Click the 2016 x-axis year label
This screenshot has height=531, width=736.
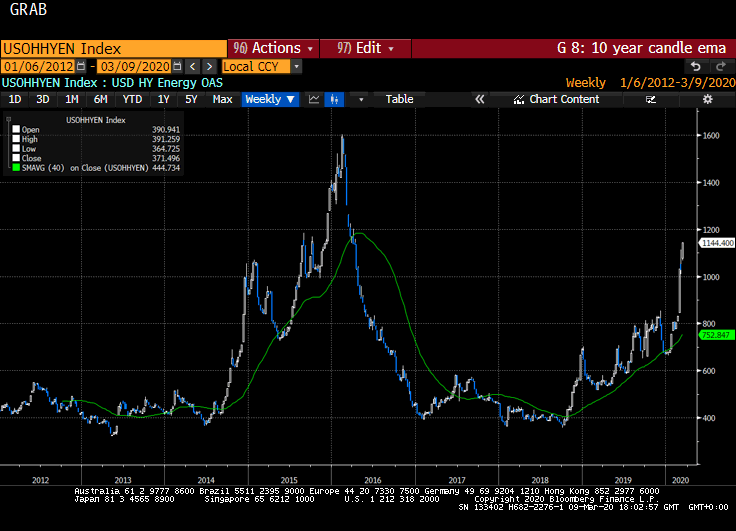(x=373, y=480)
